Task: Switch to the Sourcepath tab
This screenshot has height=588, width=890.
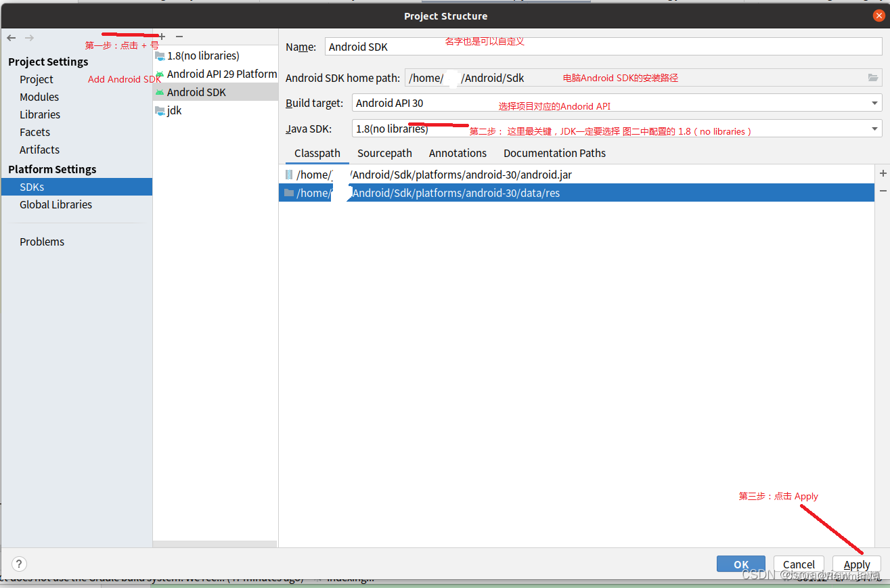Action: pos(384,153)
